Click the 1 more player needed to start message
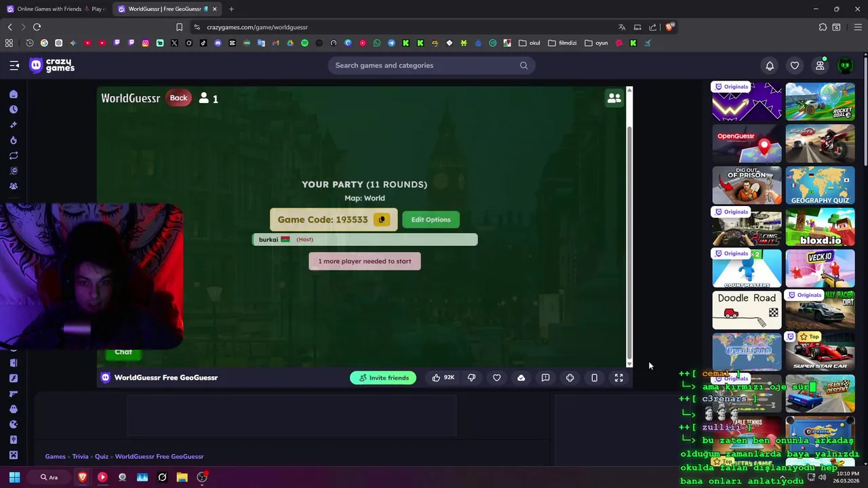 [365, 261]
